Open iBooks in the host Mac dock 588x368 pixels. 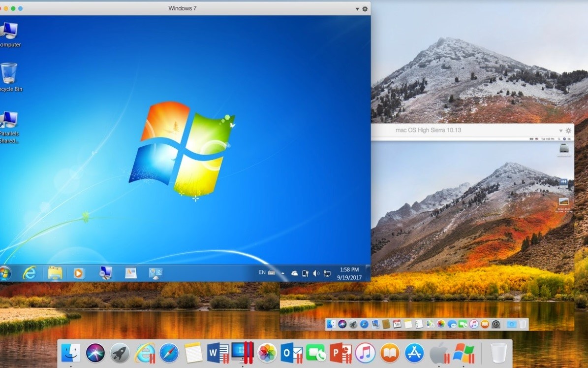point(390,353)
